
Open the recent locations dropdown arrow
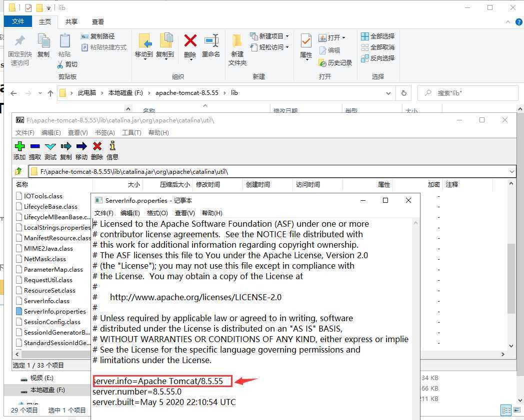(x=40, y=93)
